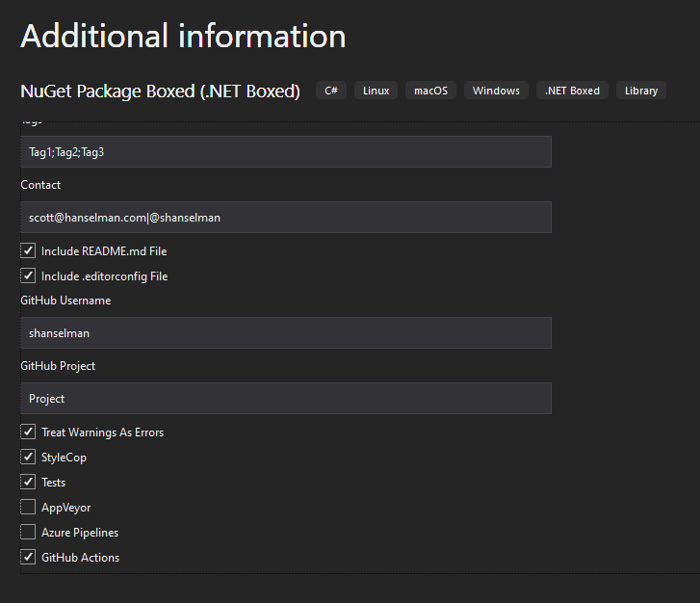Click the Windows platform tag
The image size is (700, 603).
[x=496, y=91]
